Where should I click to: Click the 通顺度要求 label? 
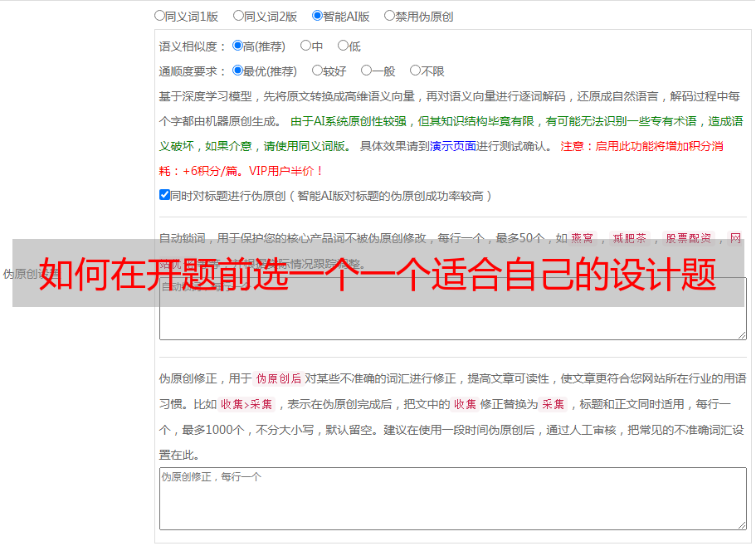pos(193,71)
